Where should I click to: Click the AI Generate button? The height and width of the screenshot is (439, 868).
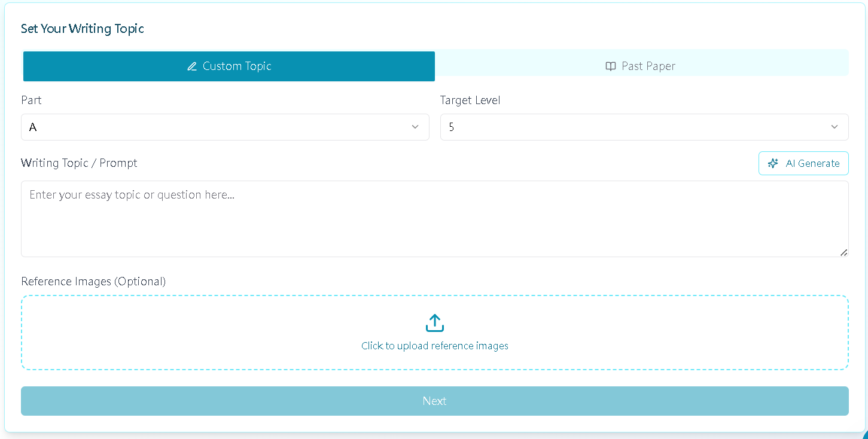coord(803,163)
